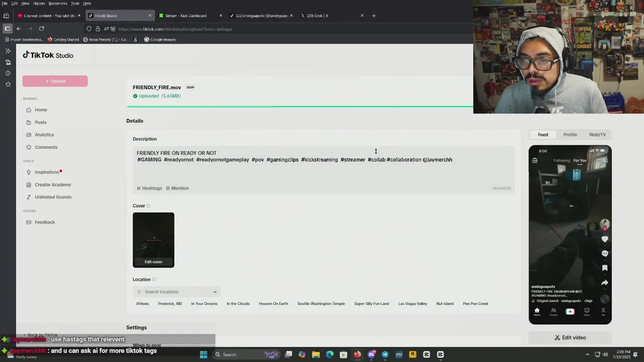This screenshot has height=362, width=644.
Task: Select the #Views location suggestion
Action: pyautogui.click(x=142, y=304)
